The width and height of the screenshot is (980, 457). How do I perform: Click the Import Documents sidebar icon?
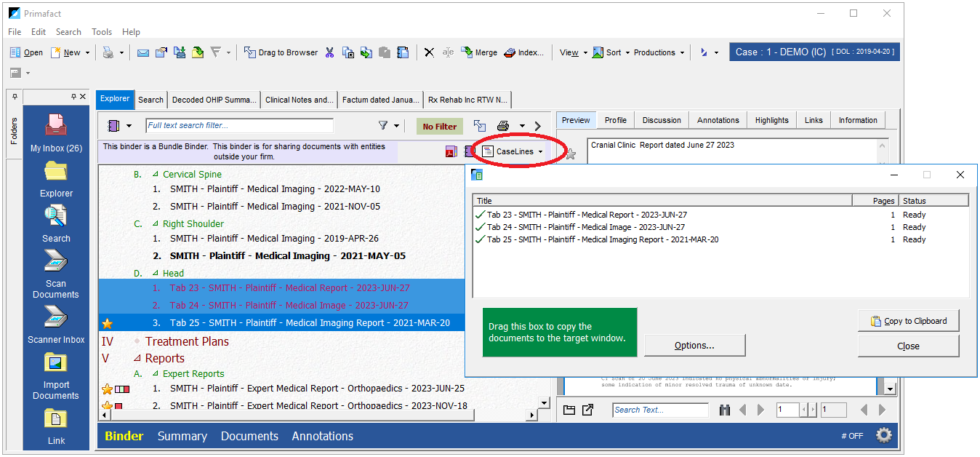coord(56,362)
